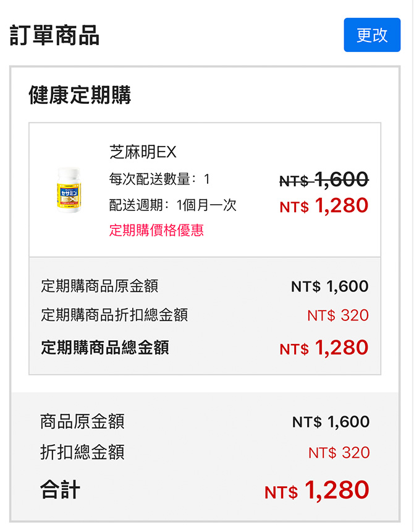Click the grand total NT$ 1,280 amount
414x532 pixels.
316,491
